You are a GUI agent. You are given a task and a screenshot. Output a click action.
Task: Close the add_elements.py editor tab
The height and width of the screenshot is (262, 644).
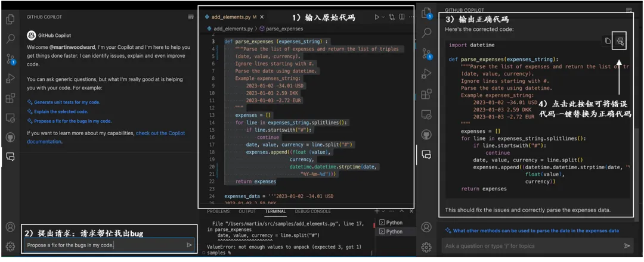[262, 17]
